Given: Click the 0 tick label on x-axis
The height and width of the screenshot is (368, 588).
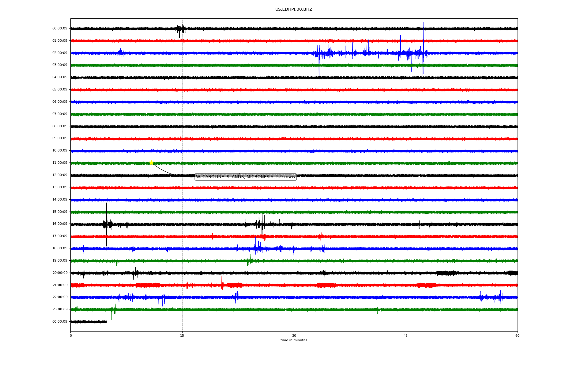Looking at the screenshot, I should pos(71,336).
